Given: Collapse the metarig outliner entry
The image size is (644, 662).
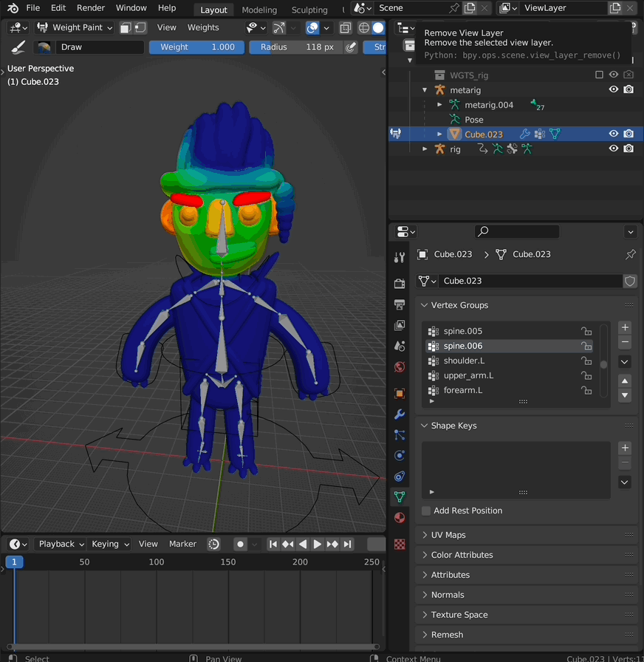Looking at the screenshot, I should tap(424, 89).
